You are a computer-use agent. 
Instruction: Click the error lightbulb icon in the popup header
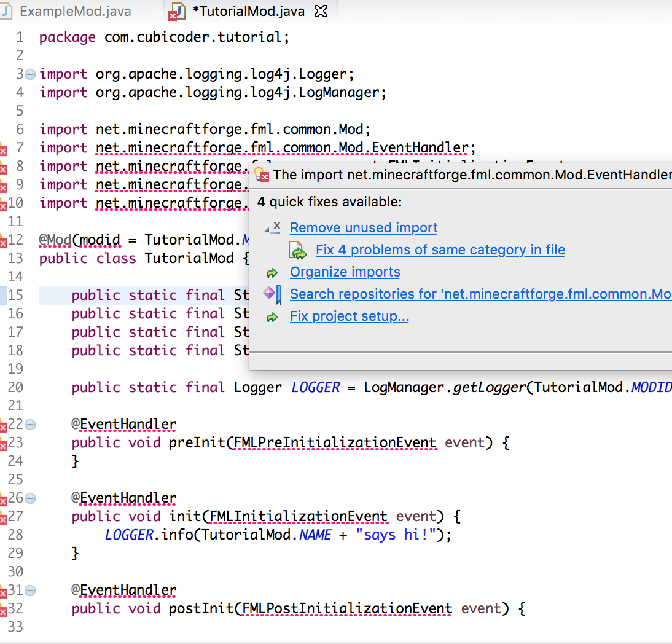261,175
